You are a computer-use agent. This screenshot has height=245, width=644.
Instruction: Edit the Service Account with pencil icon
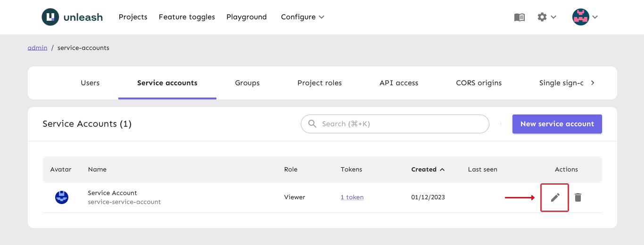555,197
